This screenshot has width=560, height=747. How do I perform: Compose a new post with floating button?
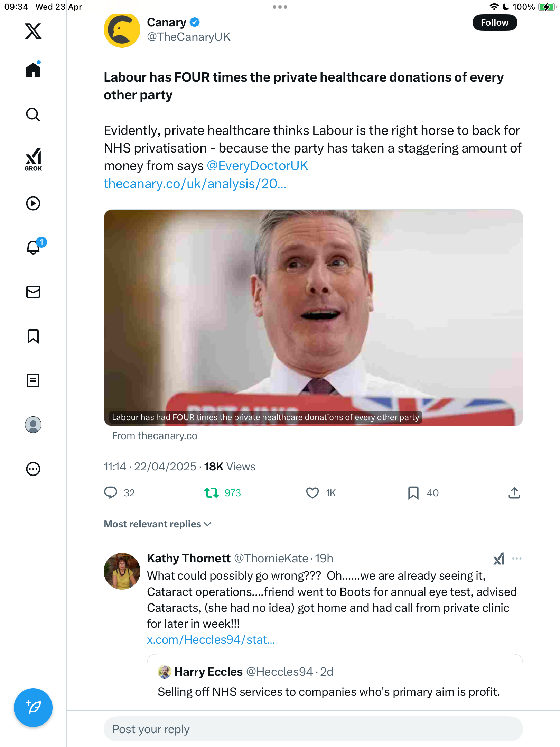click(33, 708)
